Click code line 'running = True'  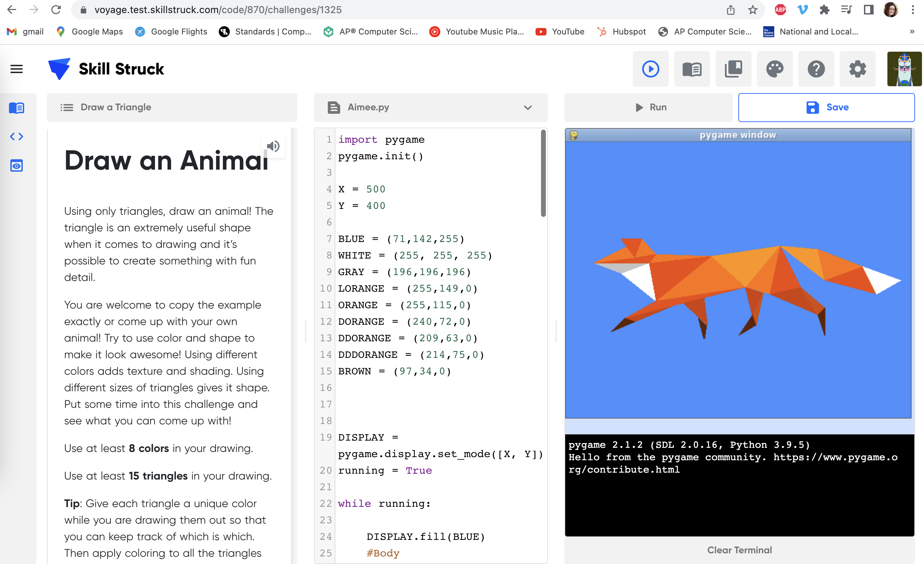tap(385, 470)
